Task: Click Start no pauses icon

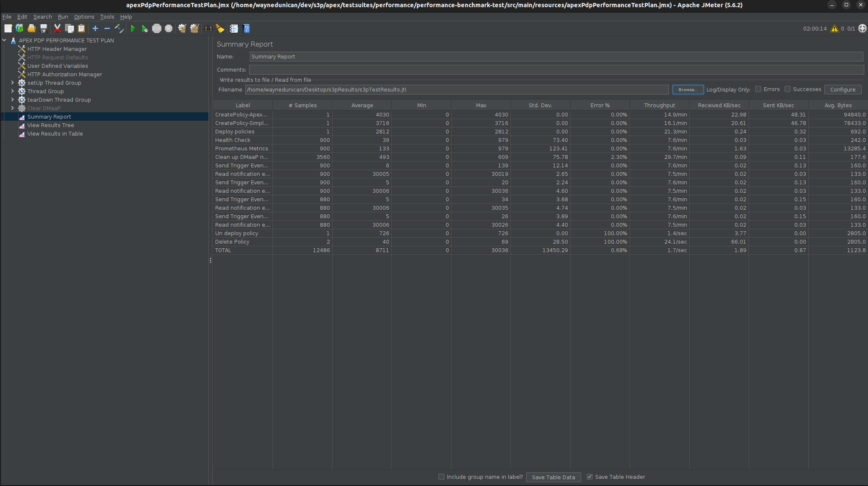Action: 145,28
